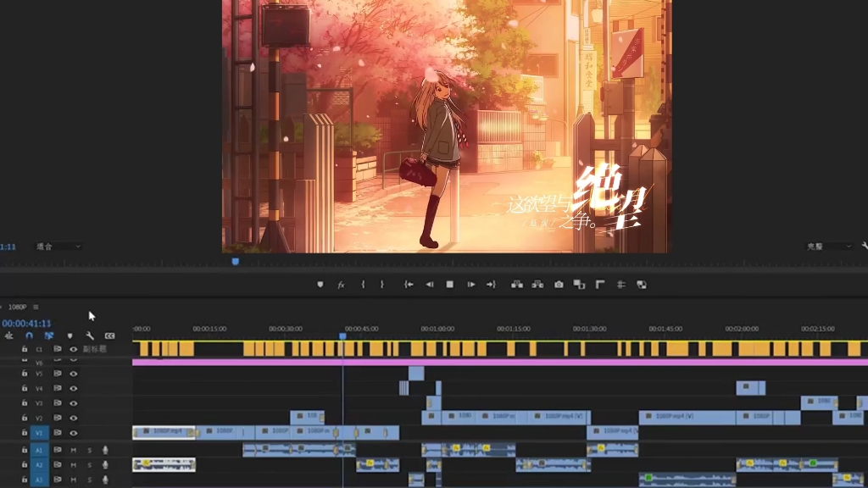Open the 完整 playback resolution dropdown
Image resolution: width=868 pixels, height=488 pixels.
828,247
